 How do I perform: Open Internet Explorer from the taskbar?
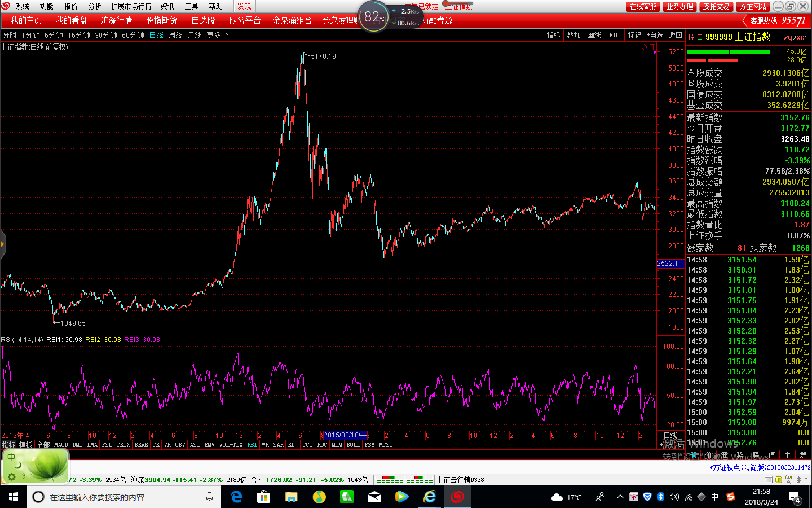coord(430,497)
